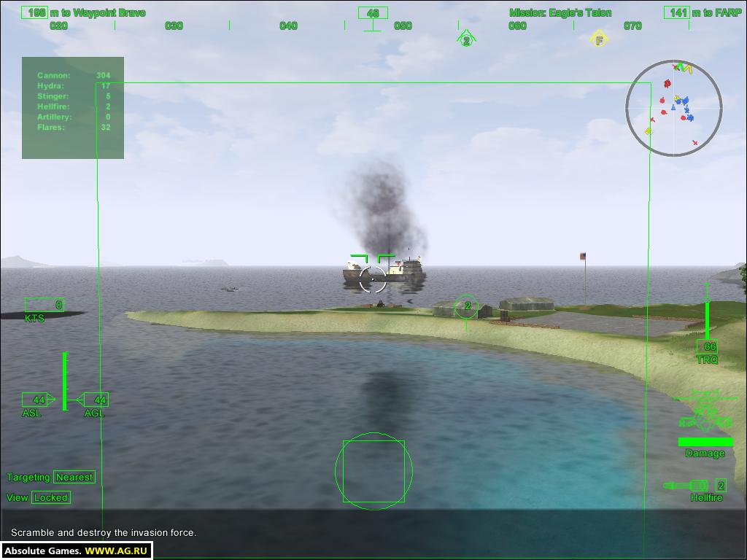The height and width of the screenshot is (560, 747).
Task: Click the 'TRQ' torque label
Action: (707, 359)
